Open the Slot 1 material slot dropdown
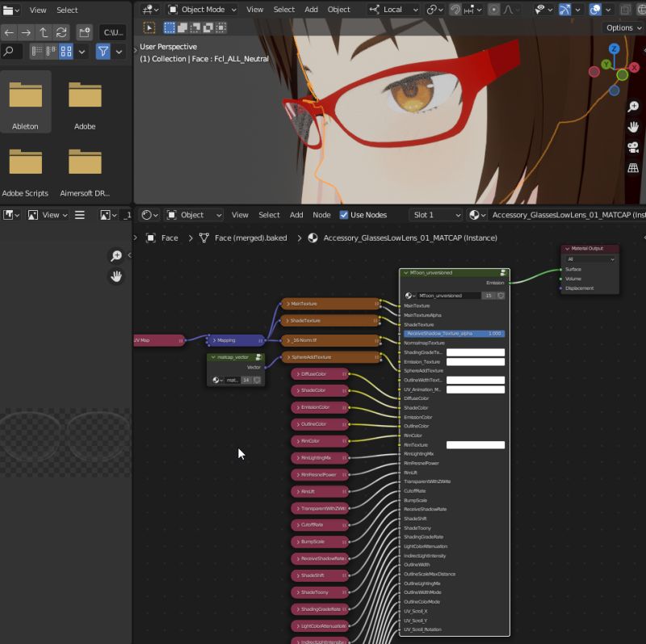The image size is (646, 644). tap(434, 215)
